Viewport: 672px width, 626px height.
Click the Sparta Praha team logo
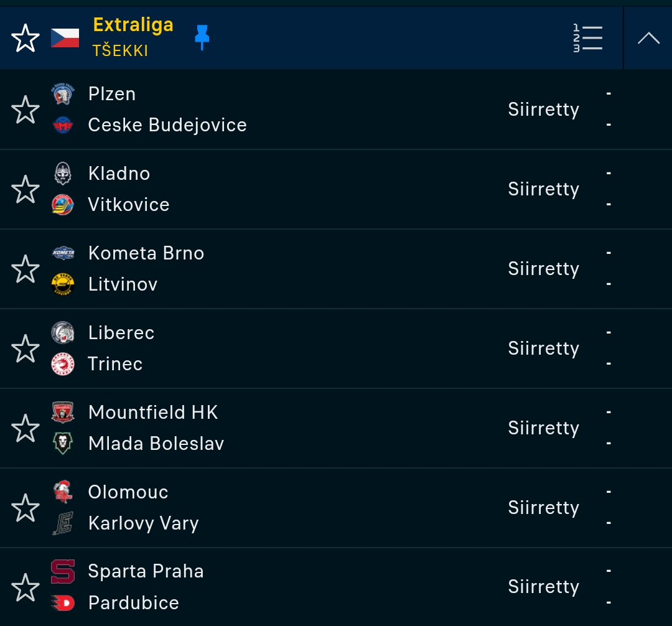[x=63, y=572]
